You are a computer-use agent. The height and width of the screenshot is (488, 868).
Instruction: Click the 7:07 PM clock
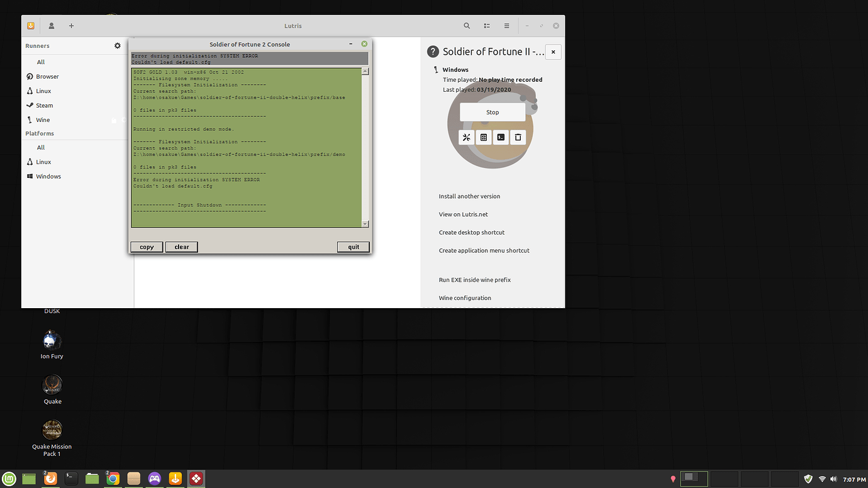pyautogui.click(x=854, y=479)
